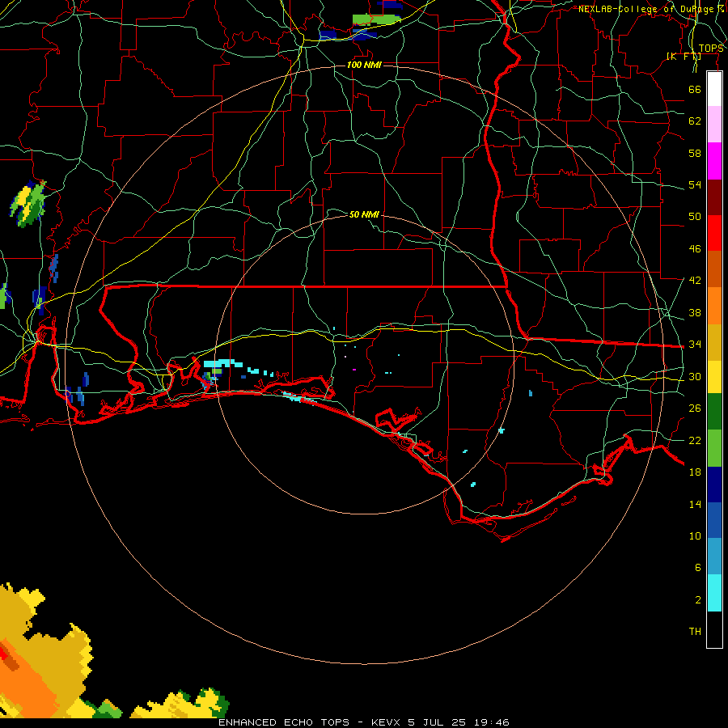Pick the light pink legend swatch

coord(714,125)
